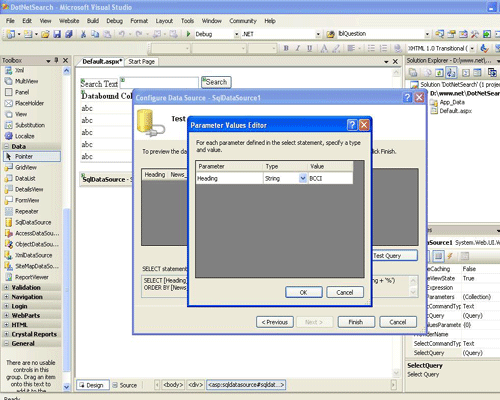
Task: Click the Start Debugging green arrow
Action: click(x=188, y=34)
